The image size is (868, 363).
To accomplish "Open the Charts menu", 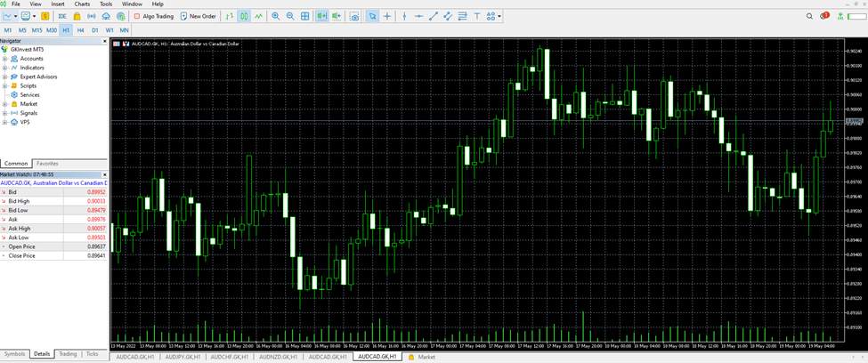I will 82,4.
